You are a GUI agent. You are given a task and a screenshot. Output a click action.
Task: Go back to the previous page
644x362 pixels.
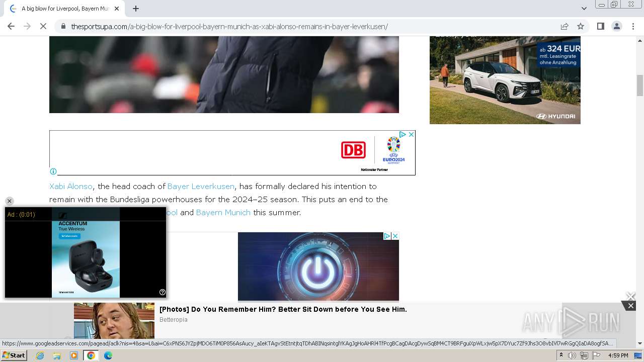click(x=11, y=26)
